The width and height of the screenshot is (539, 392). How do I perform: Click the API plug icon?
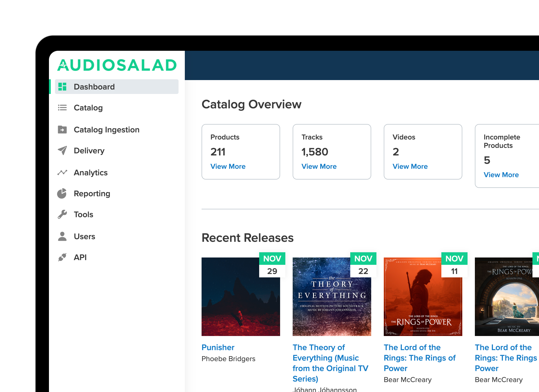[62, 257]
